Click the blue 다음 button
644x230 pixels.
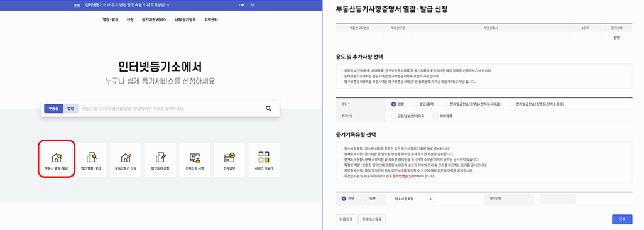[x=622, y=219]
